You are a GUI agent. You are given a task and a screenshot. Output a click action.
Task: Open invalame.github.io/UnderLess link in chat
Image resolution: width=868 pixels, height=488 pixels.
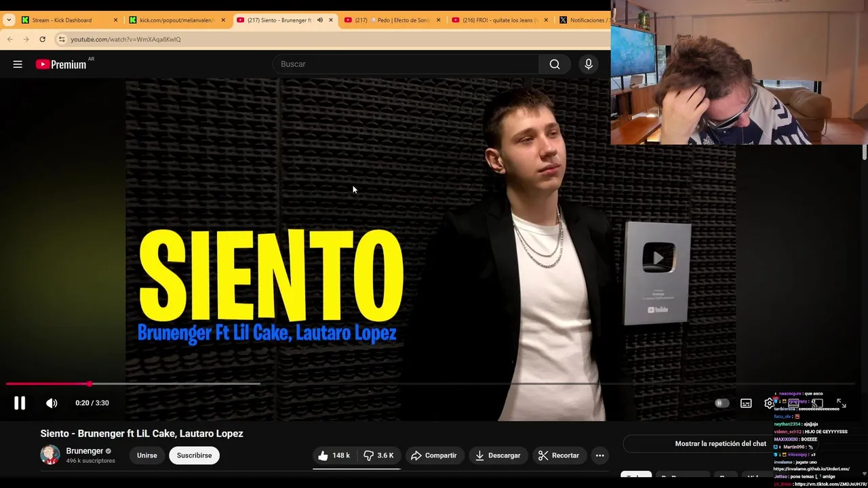pyautogui.click(x=812, y=469)
